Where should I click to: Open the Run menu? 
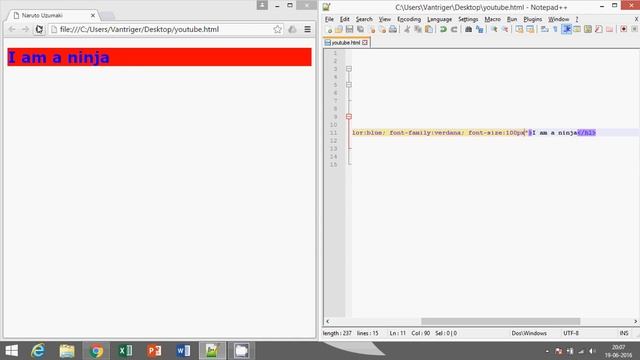(x=512, y=19)
